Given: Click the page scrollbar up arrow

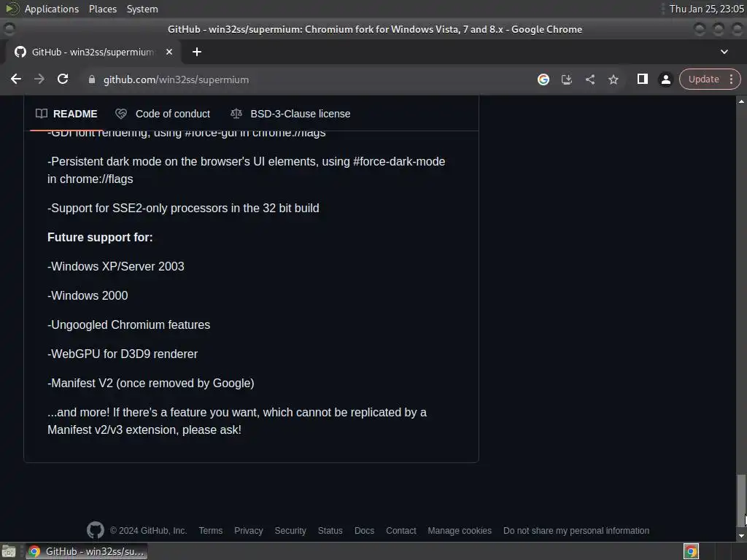Looking at the screenshot, I should 741,101.
